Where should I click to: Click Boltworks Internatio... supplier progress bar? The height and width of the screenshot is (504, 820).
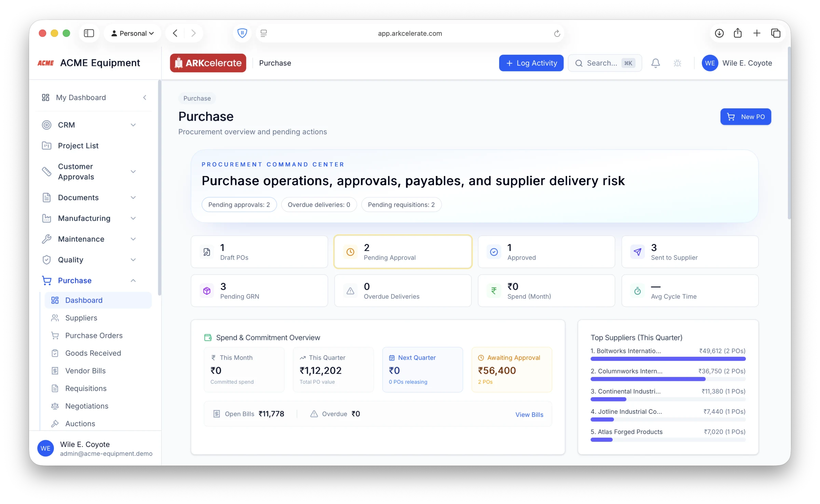(668, 359)
